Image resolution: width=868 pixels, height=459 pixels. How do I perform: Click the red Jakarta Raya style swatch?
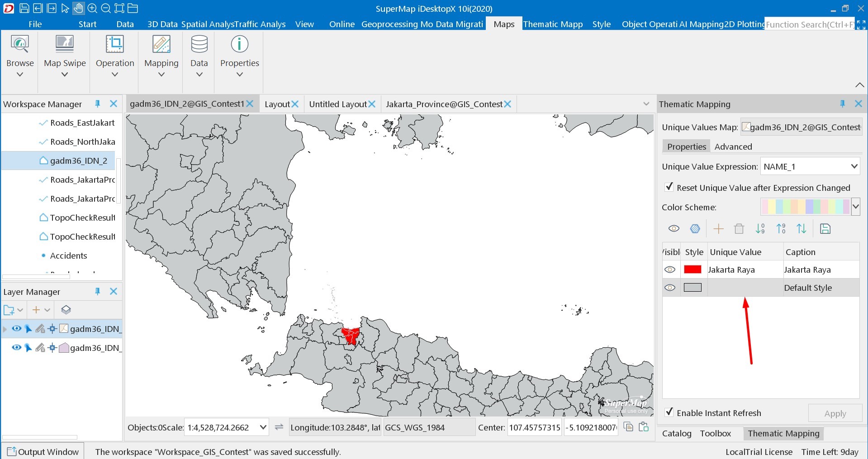pyautogui.click(x=693, y=270)
